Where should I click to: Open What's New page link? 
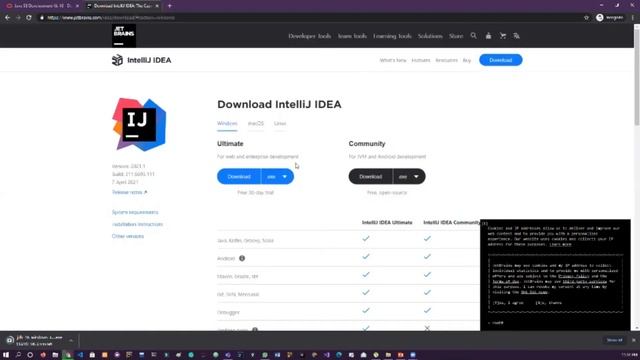coord(393,60)
